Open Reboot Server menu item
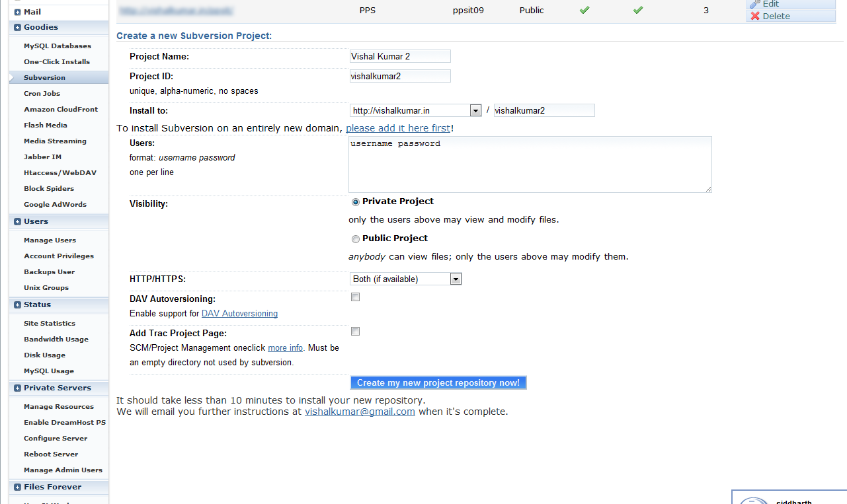 pyautogui.click(x=51, y=454)
